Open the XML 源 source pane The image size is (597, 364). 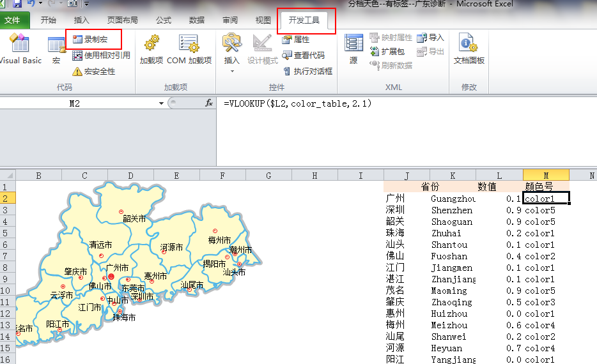point(353,49)
